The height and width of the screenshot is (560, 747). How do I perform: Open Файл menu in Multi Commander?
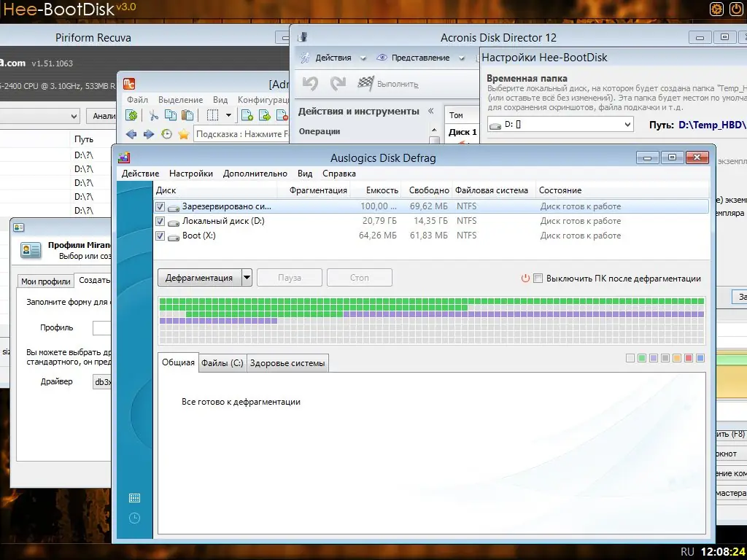(137, 100)
